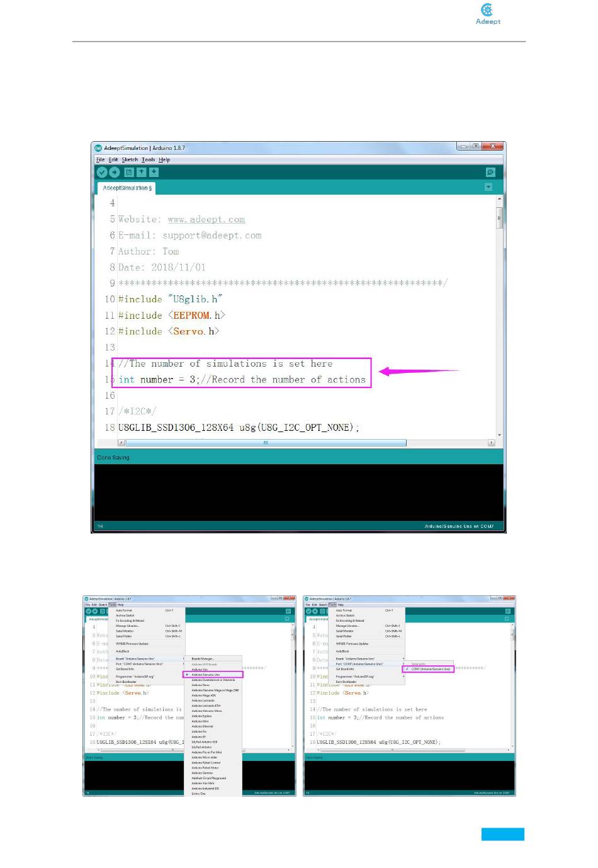Open the tab dropdown arrow in Port-menu window
This screenshot has height=868, width=598.
pyautogui.click(x=507, y=619)
